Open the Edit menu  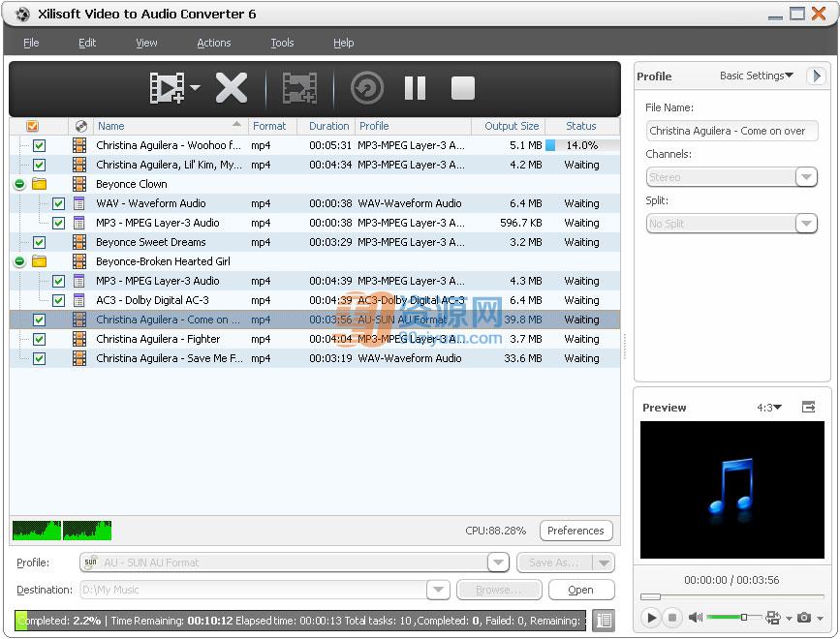[87, 43]
